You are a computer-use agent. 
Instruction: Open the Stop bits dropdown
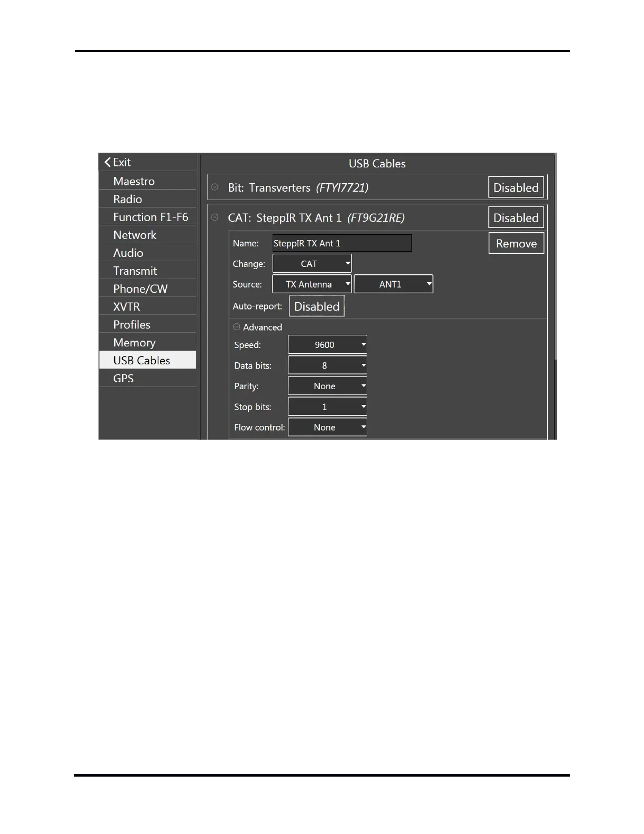(x=327, y=406)
